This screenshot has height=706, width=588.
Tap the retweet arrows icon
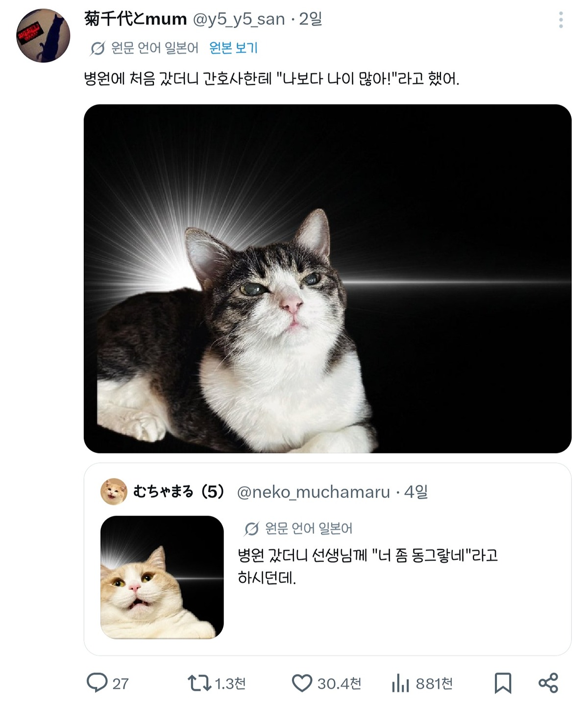point(199,683)
